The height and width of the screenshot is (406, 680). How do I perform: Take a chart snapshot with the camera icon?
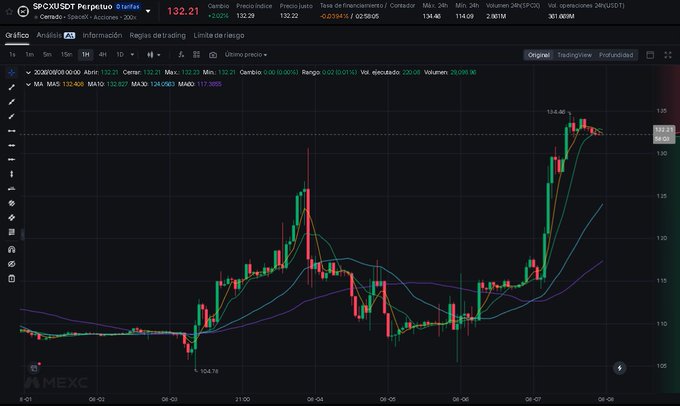(212, 55)
